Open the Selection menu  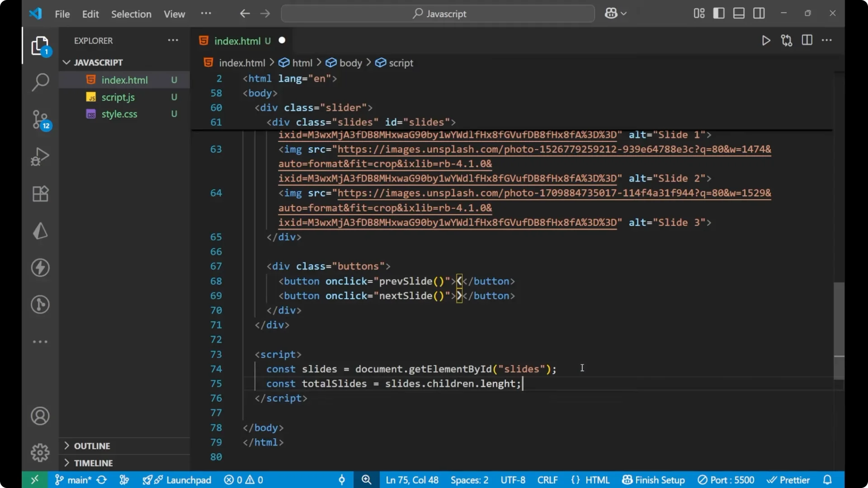point(131,14)
